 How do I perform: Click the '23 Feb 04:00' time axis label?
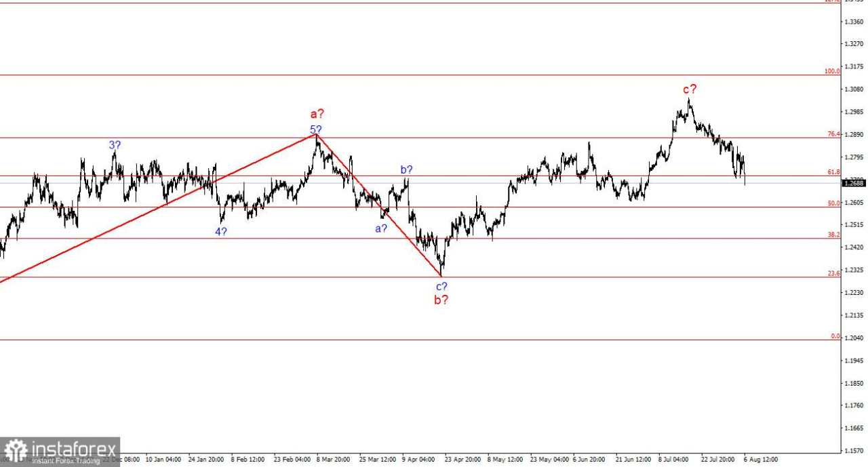point(291,459)
